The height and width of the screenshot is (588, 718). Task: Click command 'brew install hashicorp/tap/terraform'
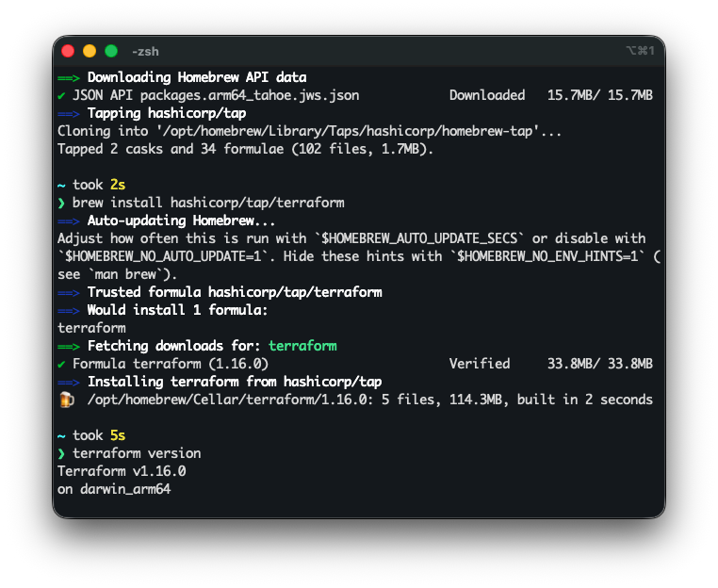(x=208, y=203)
